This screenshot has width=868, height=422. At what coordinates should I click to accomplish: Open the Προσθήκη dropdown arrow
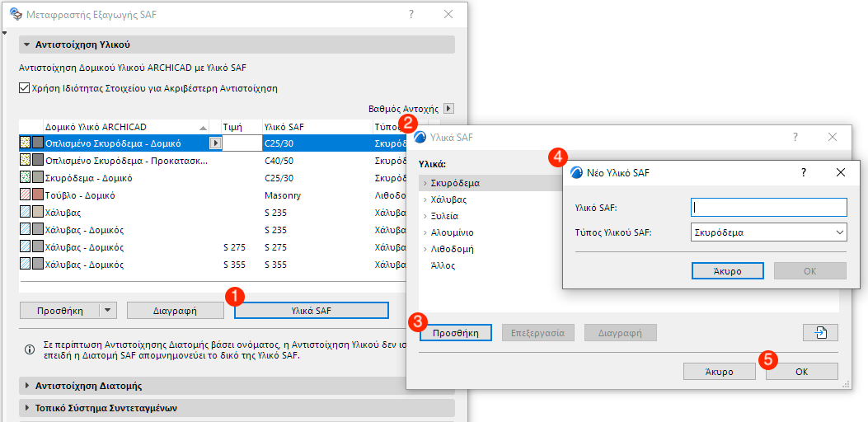(x=109, y=311)
